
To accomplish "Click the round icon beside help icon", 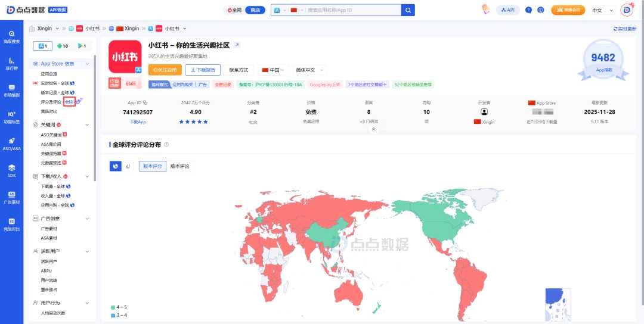I will click(541, 10).
